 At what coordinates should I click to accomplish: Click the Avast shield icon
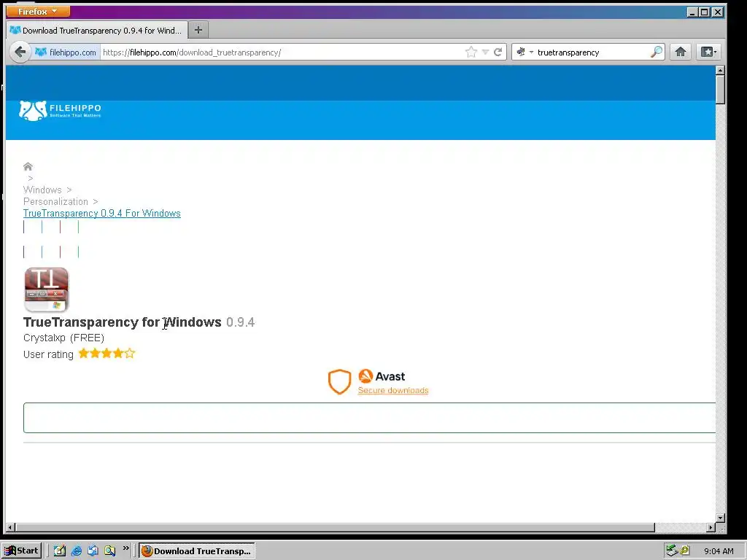point(340,381)
